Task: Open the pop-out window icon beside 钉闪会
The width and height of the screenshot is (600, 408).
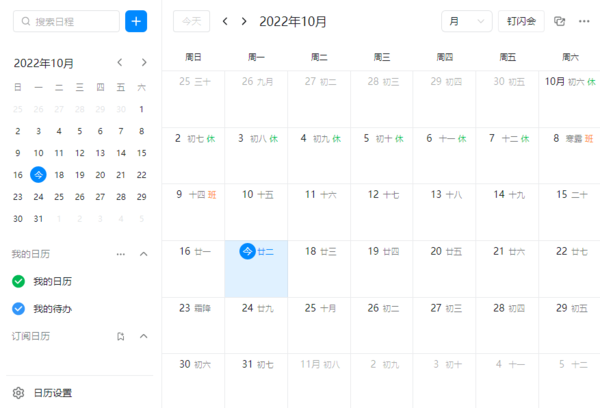Action: pos(559,21)
